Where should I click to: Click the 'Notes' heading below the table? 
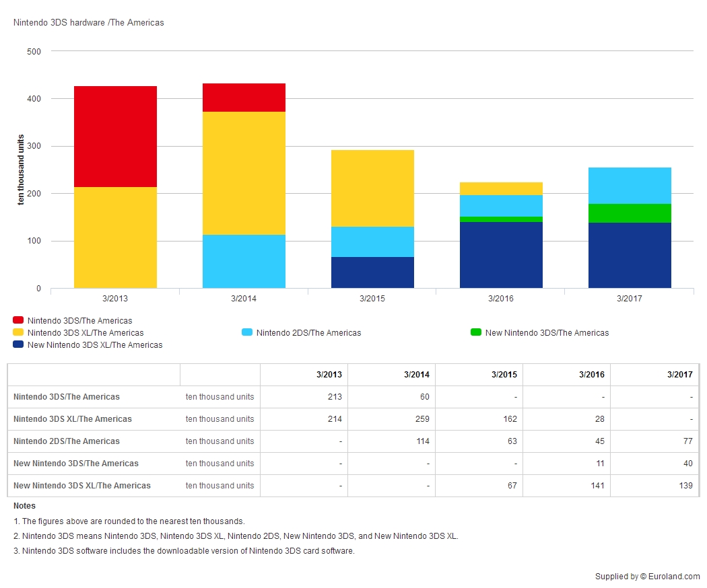[x=24, y=506]
